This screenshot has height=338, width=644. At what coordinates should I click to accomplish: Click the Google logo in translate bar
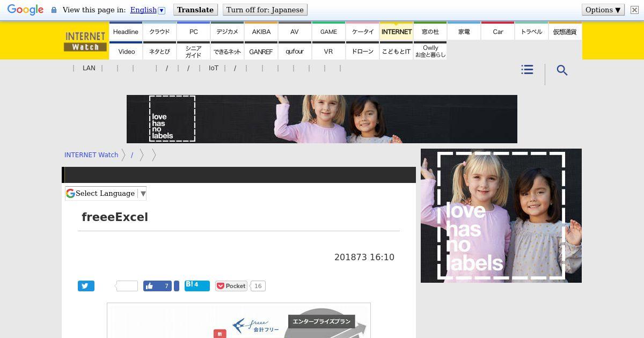point(25,10)
